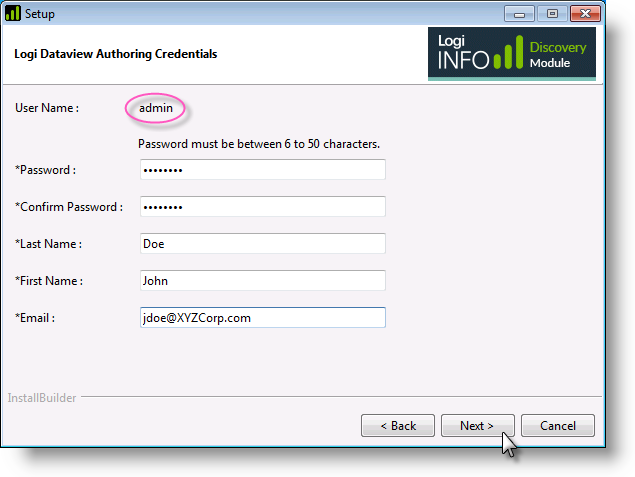Click the Setup title text

tap(40, 14)
